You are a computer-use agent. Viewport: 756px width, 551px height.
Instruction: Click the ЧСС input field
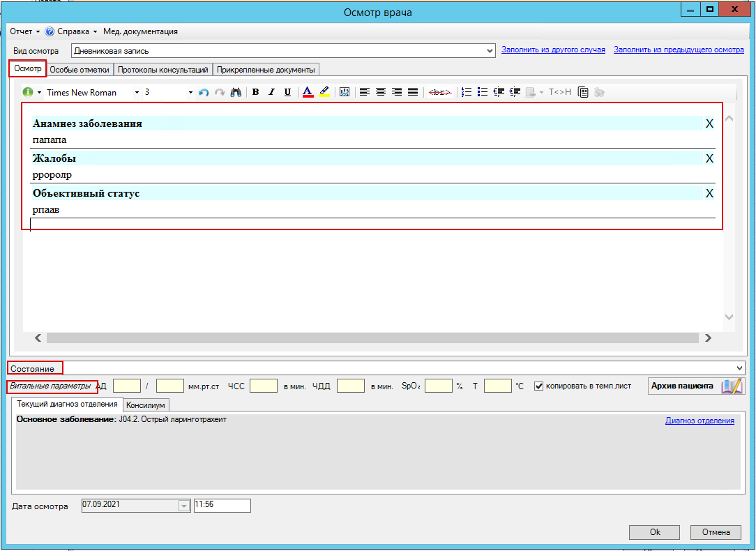tap(264, 386)
